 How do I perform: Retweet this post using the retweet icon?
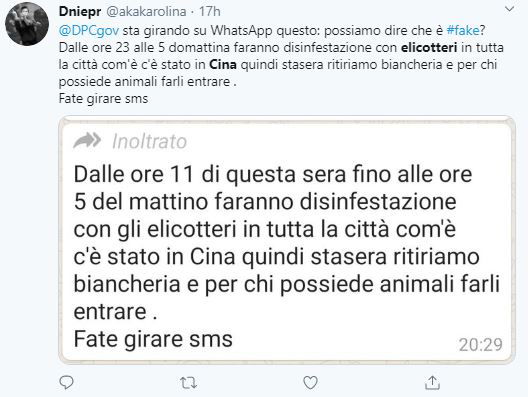[189, 383]
